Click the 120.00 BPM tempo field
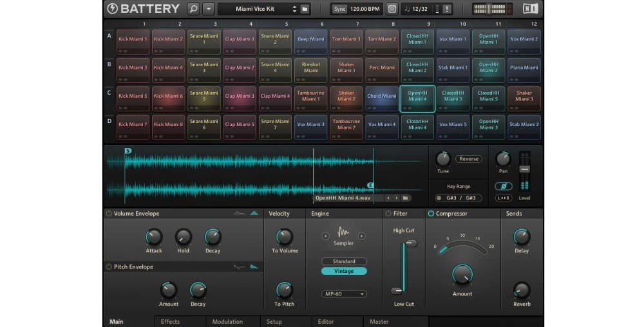This screenshot has height=327, width=644. click(x=365, y=9)
